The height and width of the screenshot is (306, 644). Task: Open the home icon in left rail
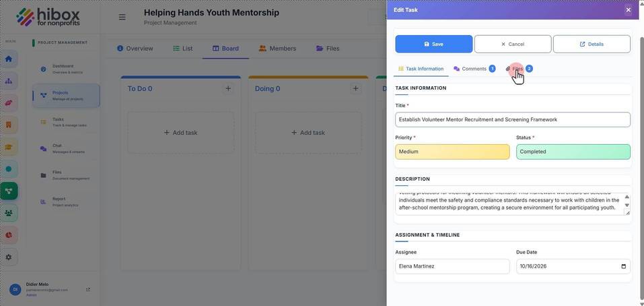point(9,59)
